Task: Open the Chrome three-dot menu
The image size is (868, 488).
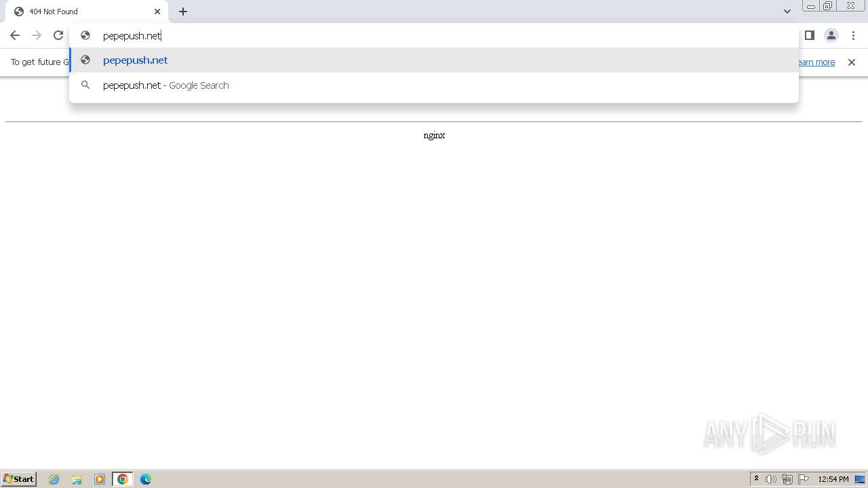Action: (x=853, y=35)
